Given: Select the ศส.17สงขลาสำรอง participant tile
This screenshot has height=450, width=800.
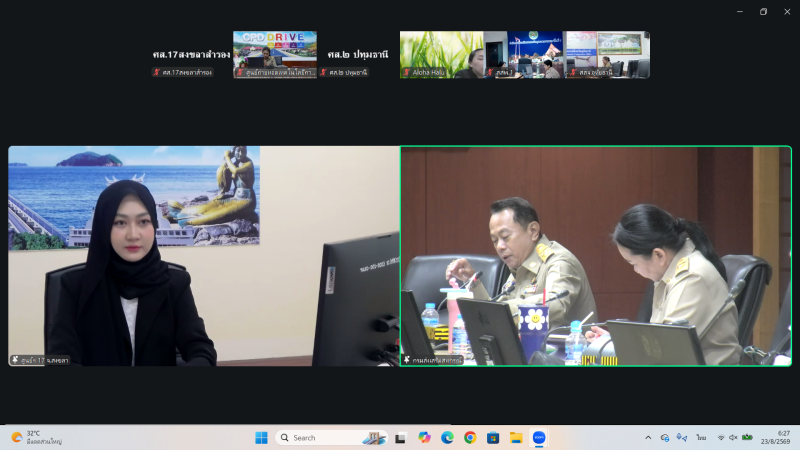Looking at the screenshot, I should coord(191,55).
